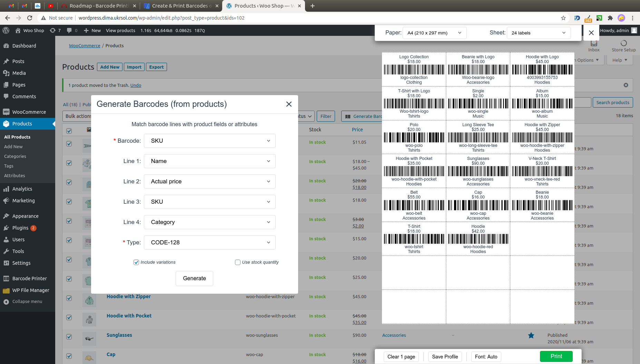Open Marketing in sidebar

click(x=23, y=201)
